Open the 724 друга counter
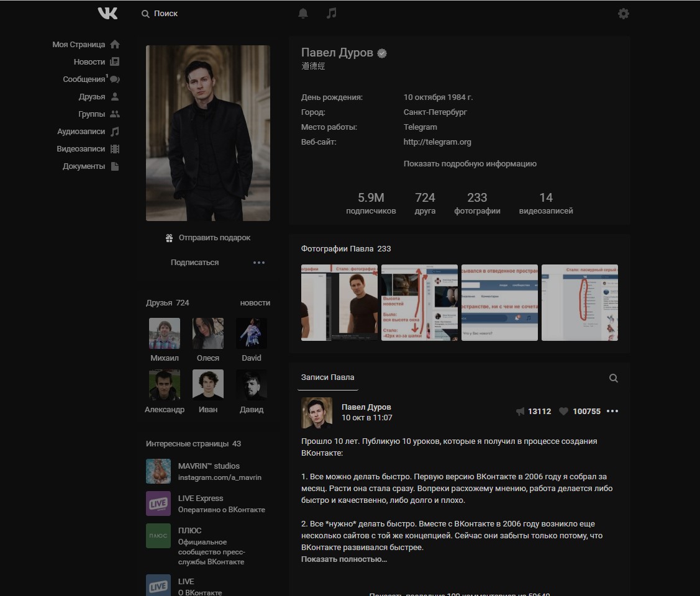This screenshot has width=700, height=596. 425,204
